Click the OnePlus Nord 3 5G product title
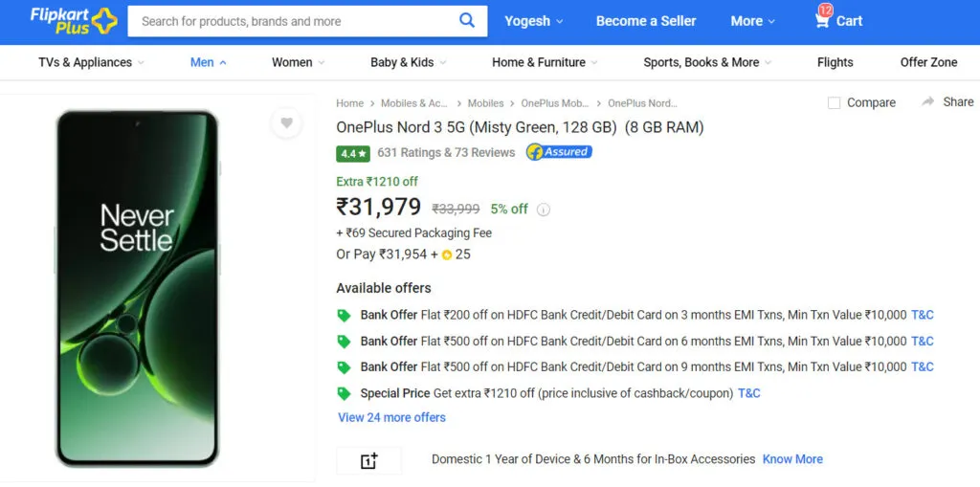The image size is (980, 487). tap(520, 127)
